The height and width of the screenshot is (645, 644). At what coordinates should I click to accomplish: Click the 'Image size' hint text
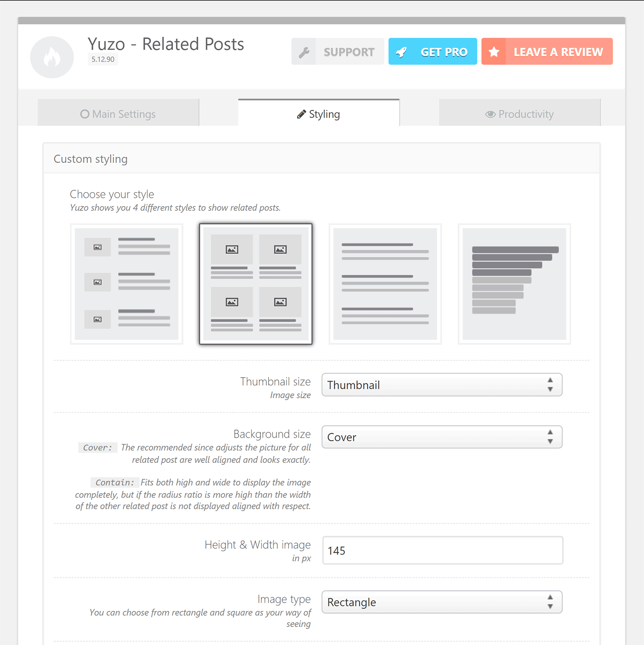(x=290, y=395)
